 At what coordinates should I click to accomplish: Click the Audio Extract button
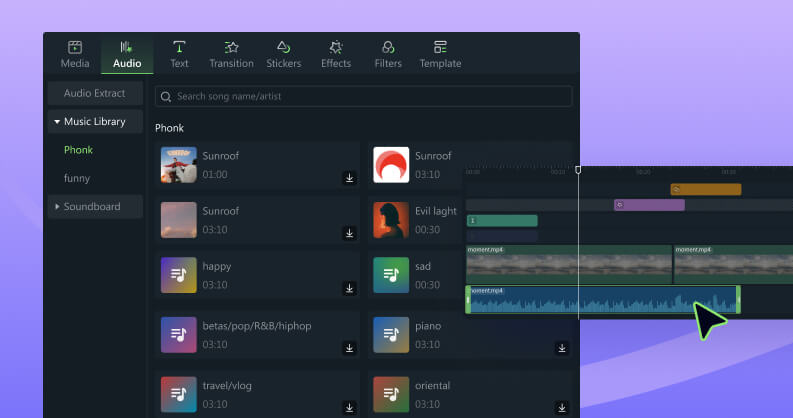[x=95, y=93]
